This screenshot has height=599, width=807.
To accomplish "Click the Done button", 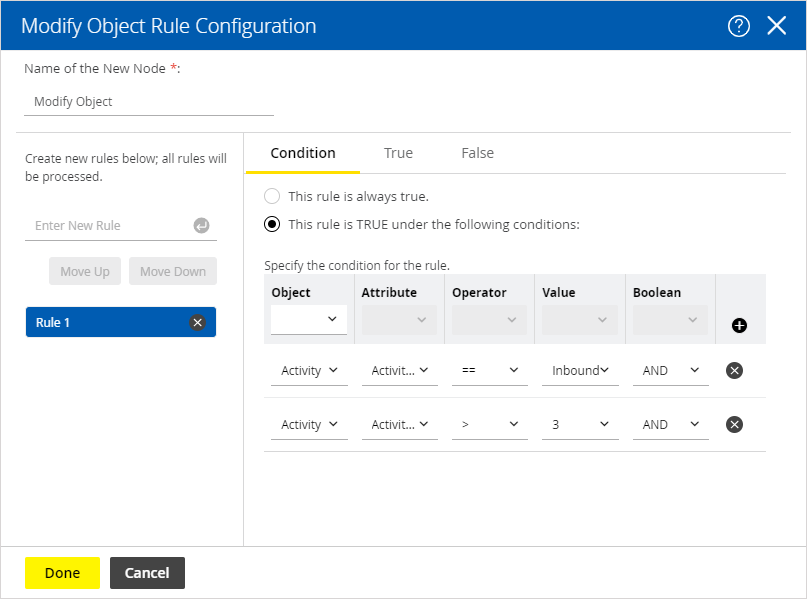I will 62,573.
